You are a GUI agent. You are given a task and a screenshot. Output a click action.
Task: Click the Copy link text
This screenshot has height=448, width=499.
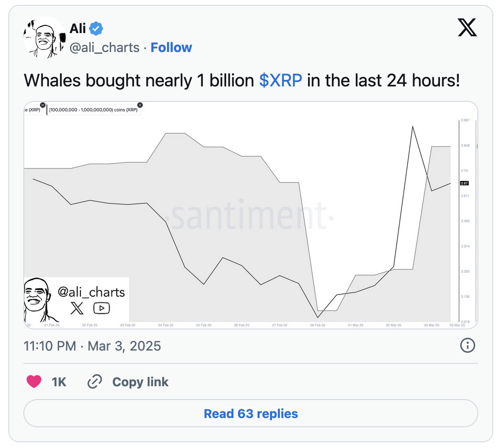140,381
